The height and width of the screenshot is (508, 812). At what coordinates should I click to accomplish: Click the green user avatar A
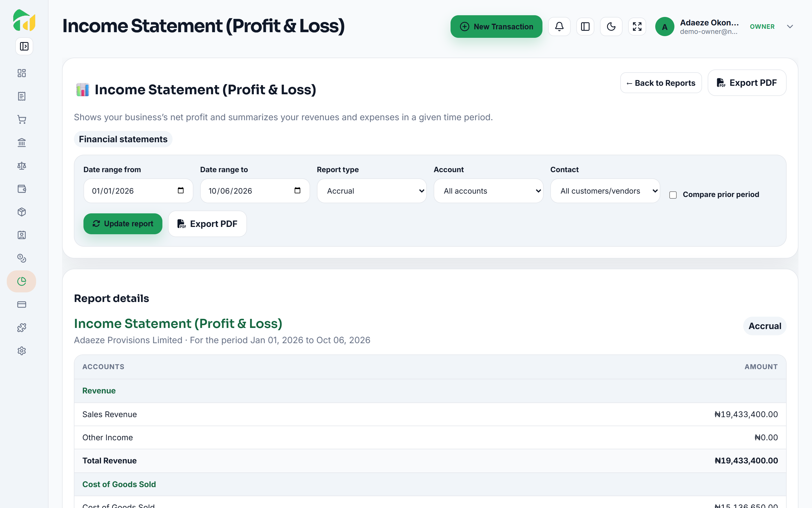tap(664, 27)
